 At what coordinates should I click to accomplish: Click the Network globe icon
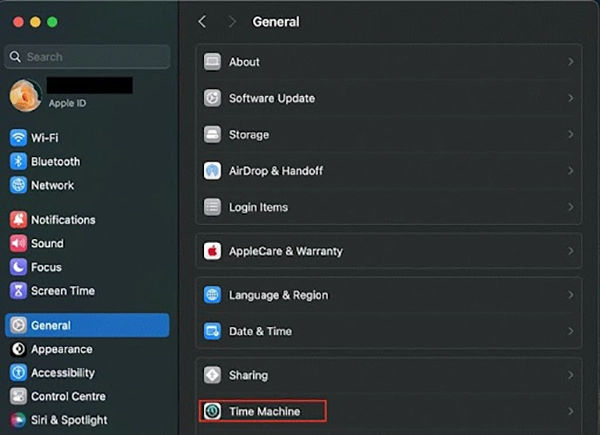18,185
